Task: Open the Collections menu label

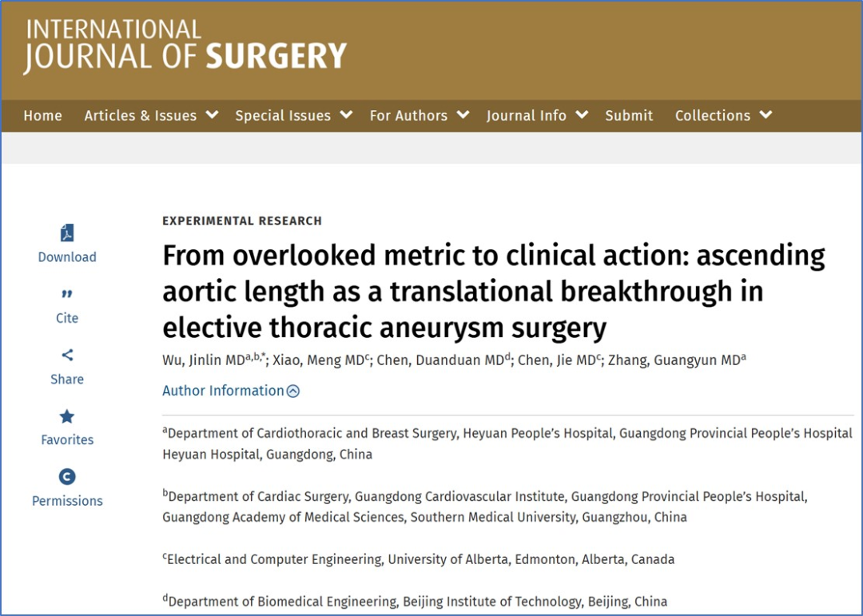Action: [712, 116]
